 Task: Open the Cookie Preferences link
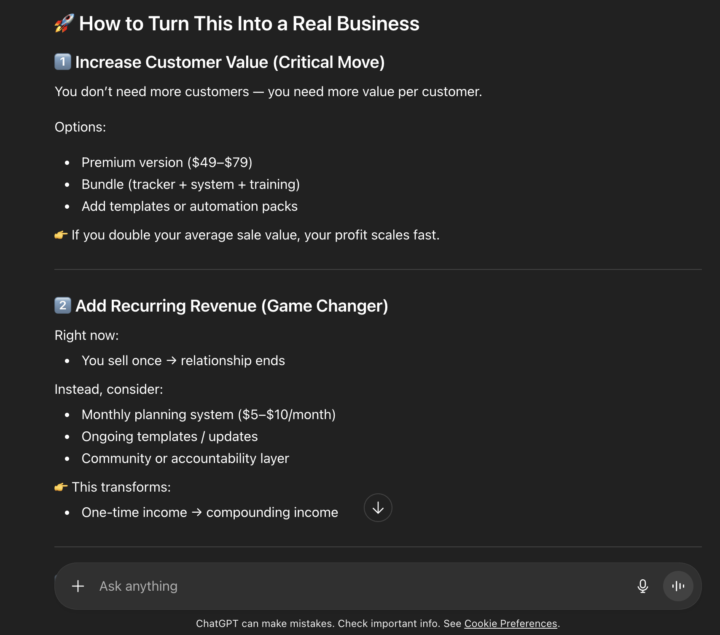[511, 624]
